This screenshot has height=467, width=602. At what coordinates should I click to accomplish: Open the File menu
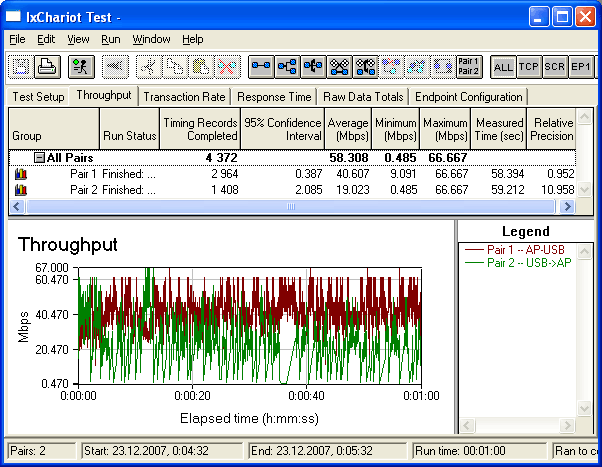click(x=17, y=39)
